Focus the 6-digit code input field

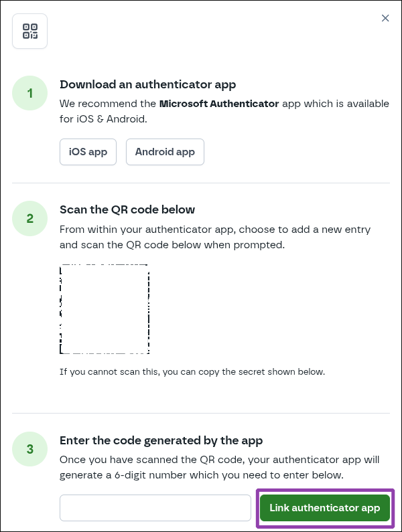(x=155, y=508)
